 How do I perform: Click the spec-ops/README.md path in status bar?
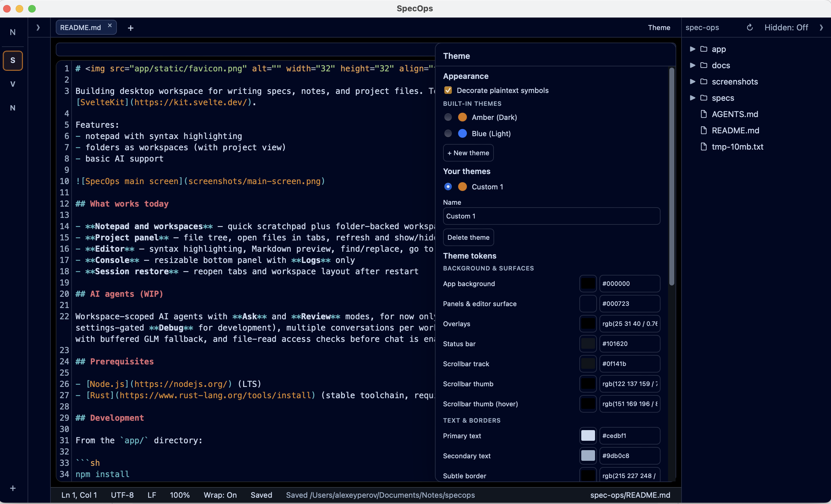tap(630, 495)
